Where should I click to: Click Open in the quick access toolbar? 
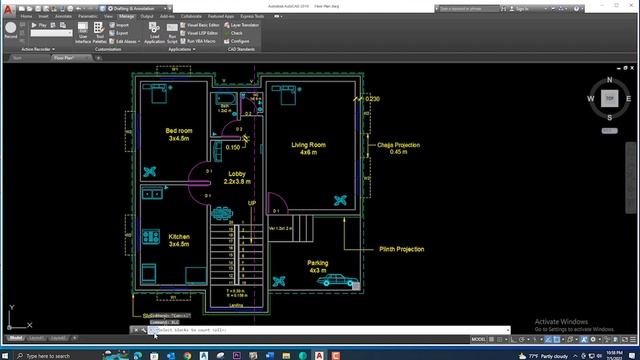pos(30,9)
